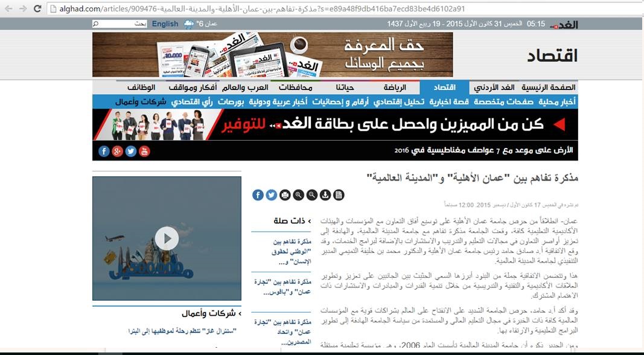Open the YouTube channel icon
Screen dimensions: 644x355
(x=144, y=151)
